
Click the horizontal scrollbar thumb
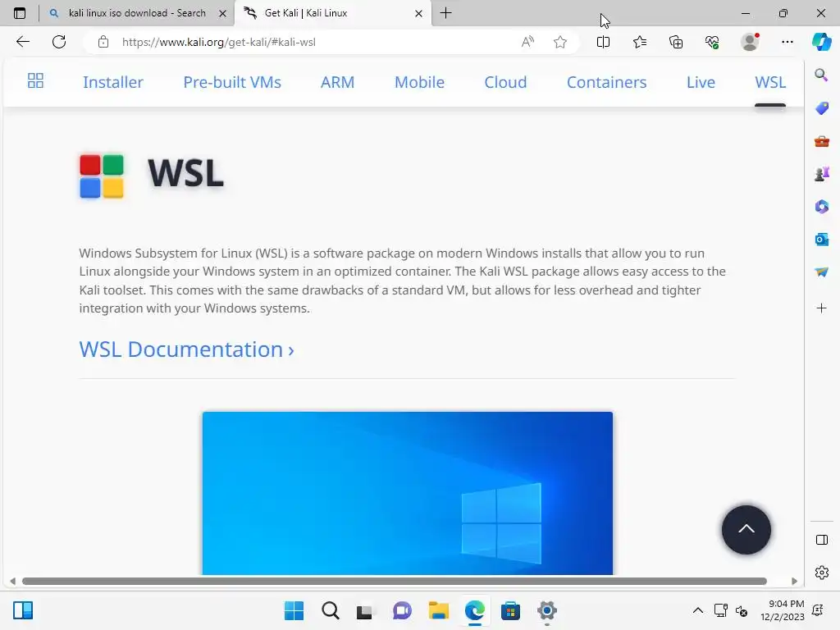click(x=395, y=582)
